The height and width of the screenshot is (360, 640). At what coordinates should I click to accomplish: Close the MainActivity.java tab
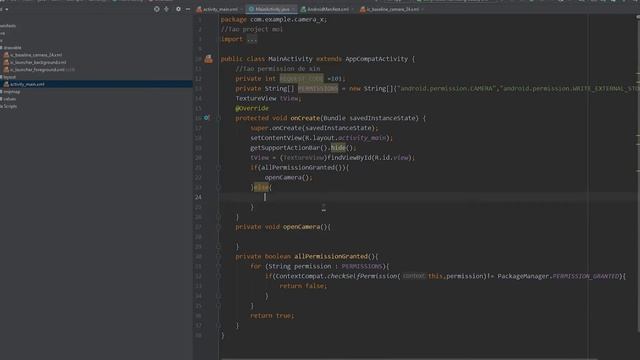[x=293, y=9]
